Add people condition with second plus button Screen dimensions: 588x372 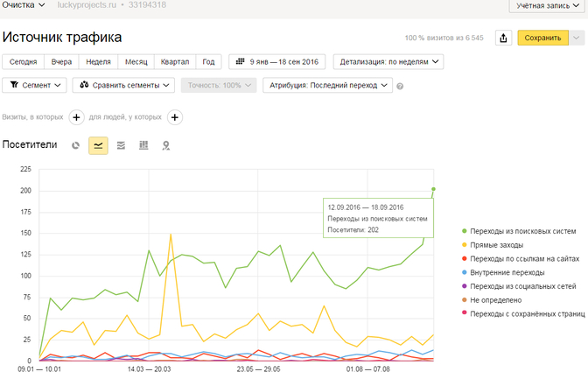click(175, 117)
